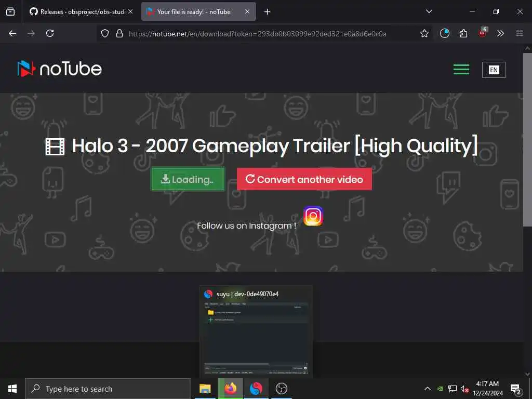The height and width of the screenshot is (399, 532).
Task: Click the taskbar search box
Action: (108, 389)
